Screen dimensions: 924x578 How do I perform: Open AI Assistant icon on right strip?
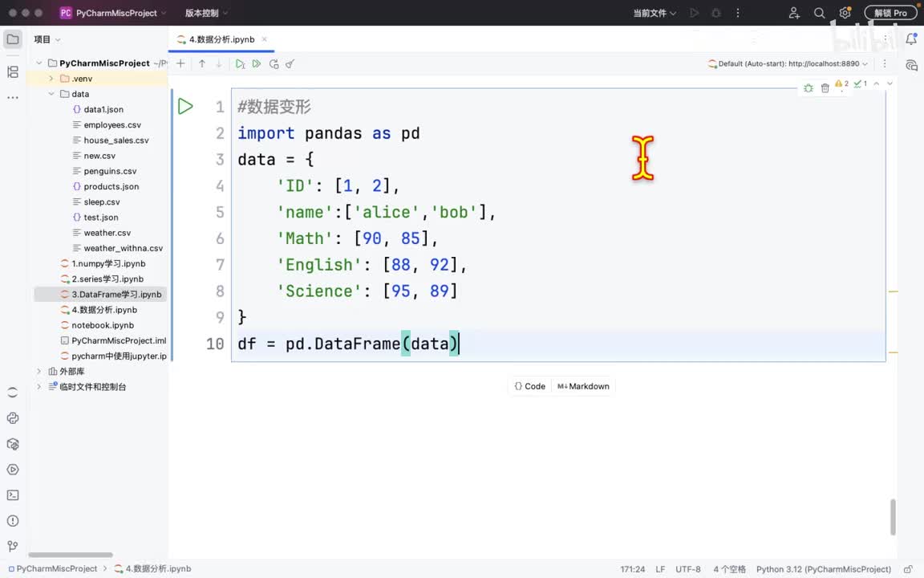click(911, 65)
